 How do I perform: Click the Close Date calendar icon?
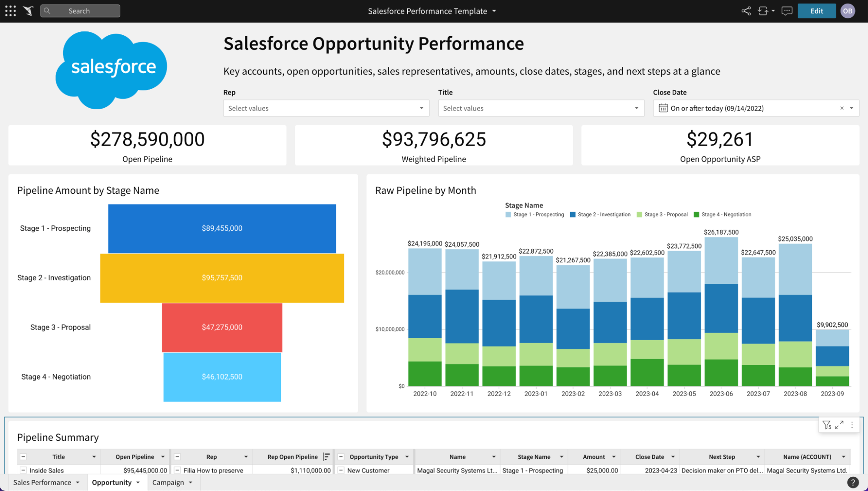[x=663, y=108]
